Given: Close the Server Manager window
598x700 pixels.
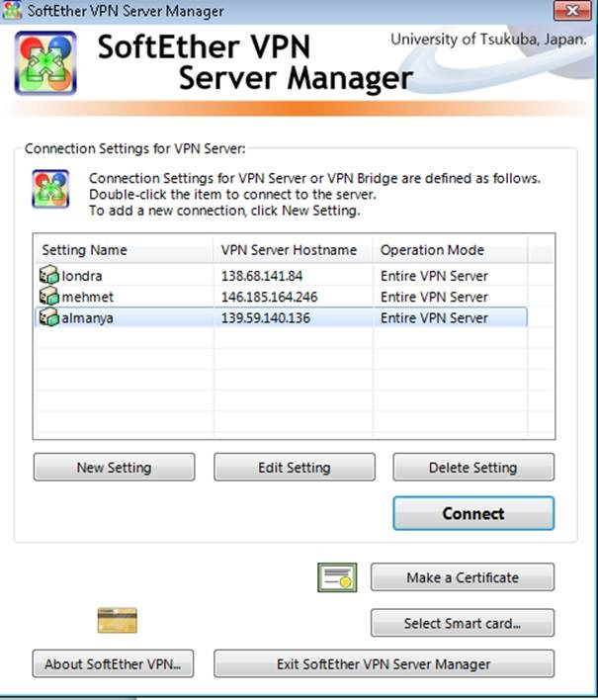Looking at the screenshot, I should [x=571, y=10].
